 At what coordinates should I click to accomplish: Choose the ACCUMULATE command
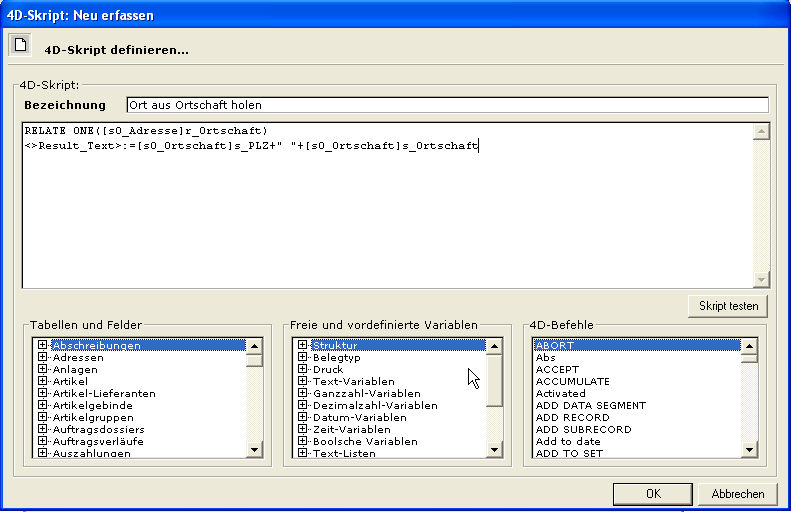coord(572,382)
